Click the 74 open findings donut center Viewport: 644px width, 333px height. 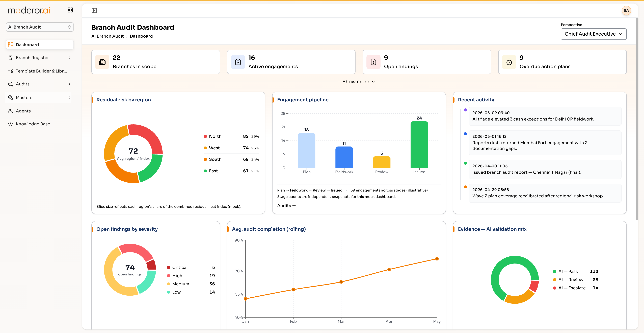pyautogui.click(x=130, y=270)
